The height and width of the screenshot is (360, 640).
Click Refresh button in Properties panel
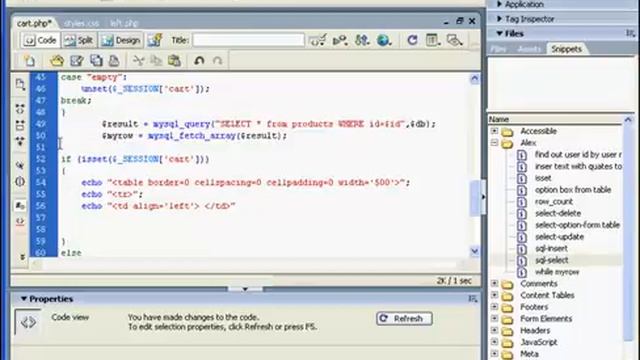(404, 318)
